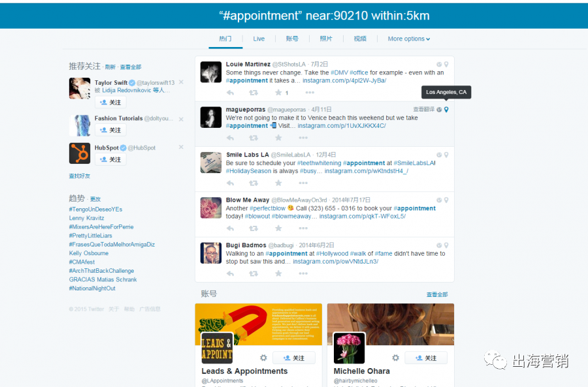Screen dimensions: 588x387
Task: Retweet Blow Me Away tweet
Action: click(253, 228)
